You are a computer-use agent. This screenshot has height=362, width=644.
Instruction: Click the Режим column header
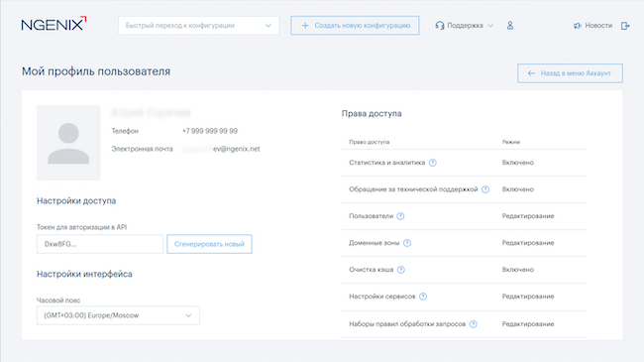(x=511, y=142)
